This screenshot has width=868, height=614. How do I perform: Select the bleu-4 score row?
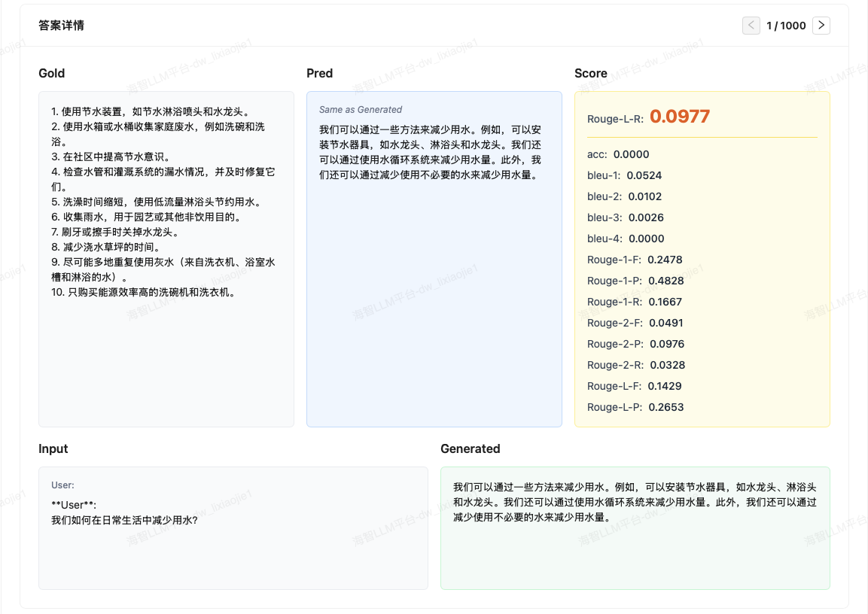tap(626, 239)
